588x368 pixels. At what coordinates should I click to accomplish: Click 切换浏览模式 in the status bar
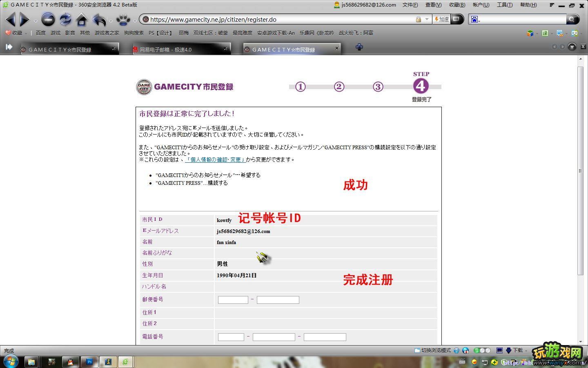pyautogui.click(x=432, y=350)
